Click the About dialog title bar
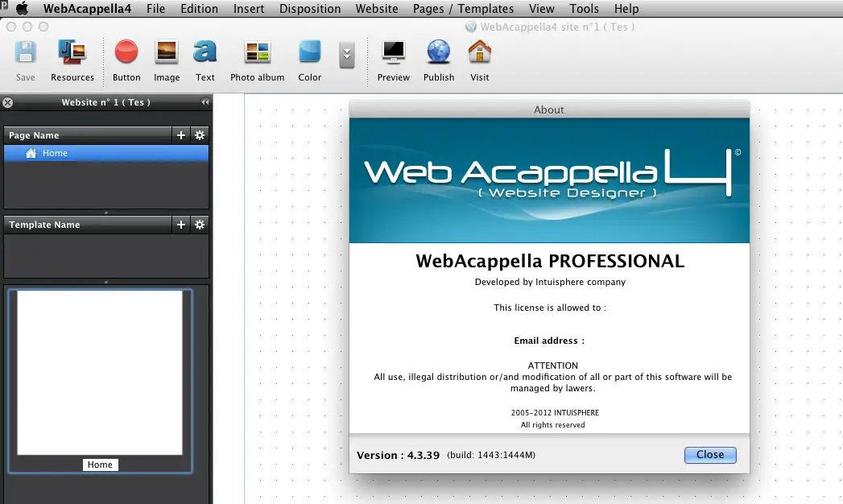The image size is (843, 504). pyautogui.click(x=549, y=109)
